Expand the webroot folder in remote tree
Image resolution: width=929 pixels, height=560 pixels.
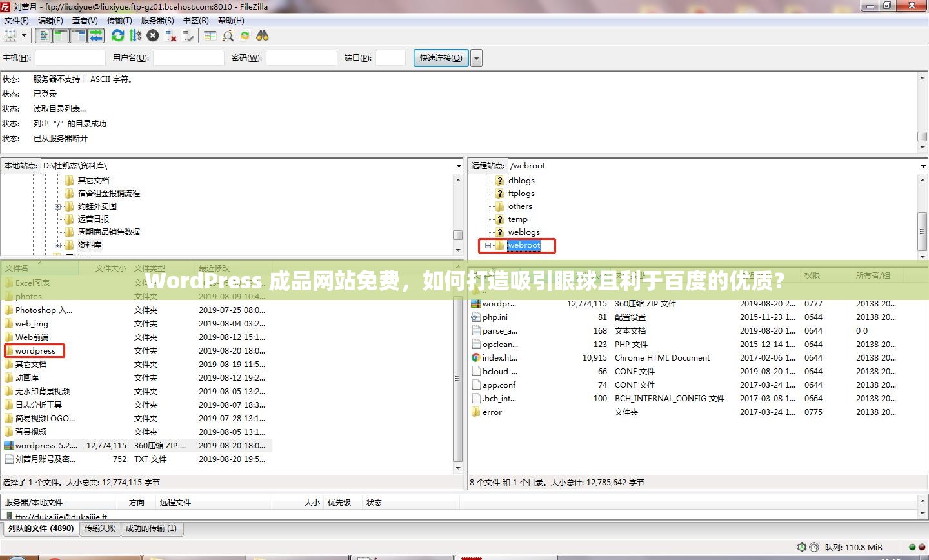(488, 245)
